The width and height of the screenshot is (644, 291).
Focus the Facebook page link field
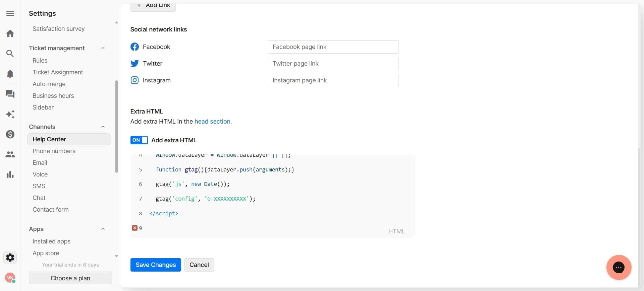333,47
